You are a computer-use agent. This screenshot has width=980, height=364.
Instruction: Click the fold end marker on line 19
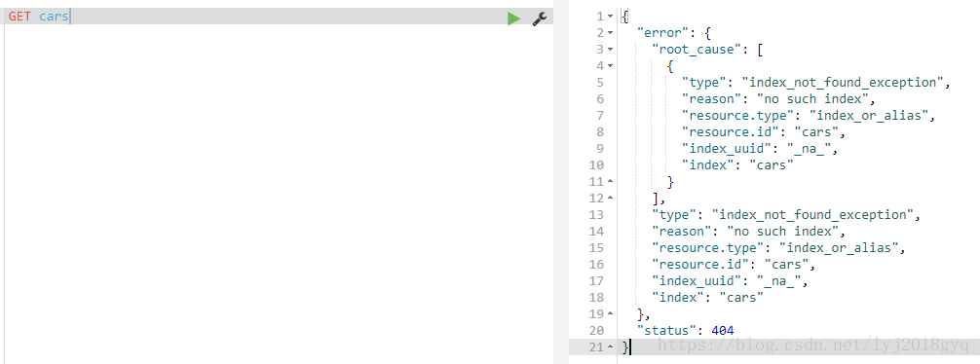click(x=611, y=313)
